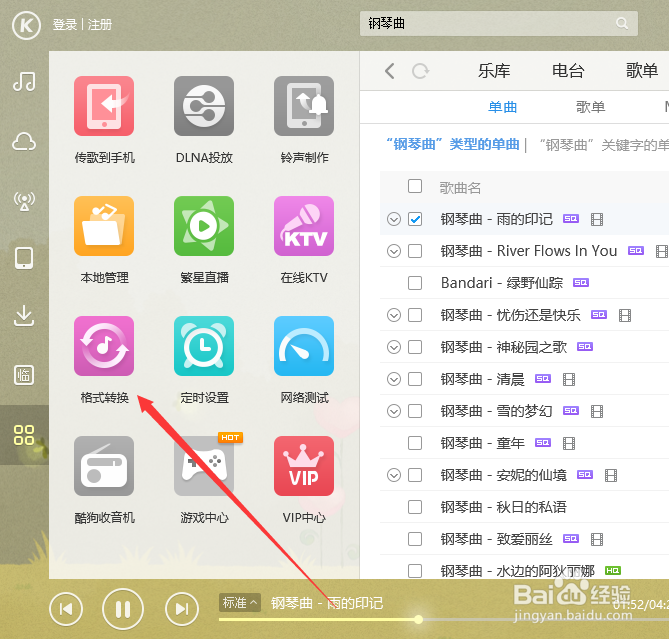Viewport: 669px width, 639px height.
Task: Show “钢琴曲”关键字 results
Action: [603, 145]
